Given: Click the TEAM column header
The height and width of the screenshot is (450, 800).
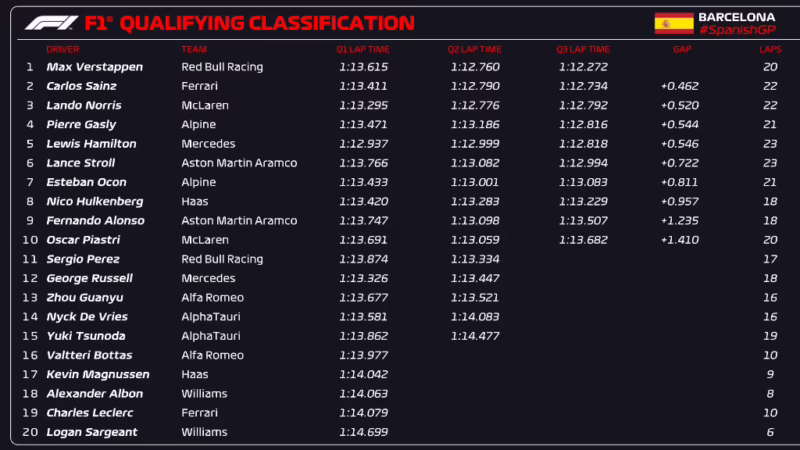Looking at the screenshot, I should pyautogui.click(x=193, y=49).
